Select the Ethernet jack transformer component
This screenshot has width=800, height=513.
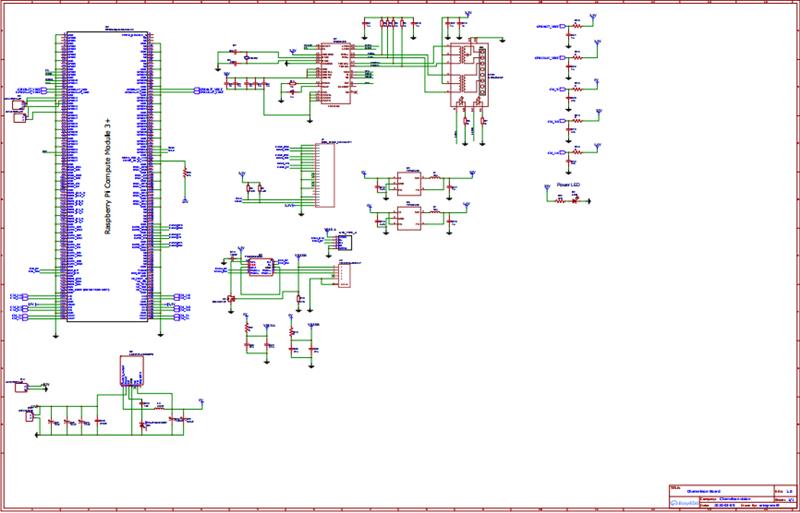tap(469, 75)
